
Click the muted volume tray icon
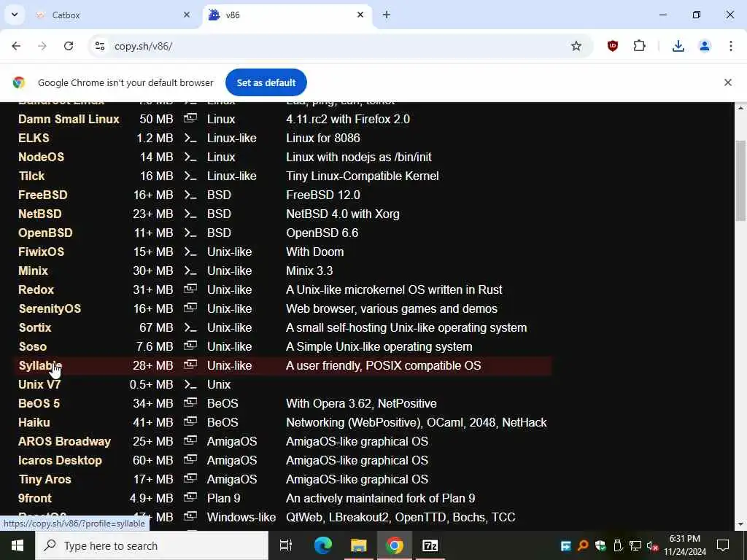tap(652, 545)
